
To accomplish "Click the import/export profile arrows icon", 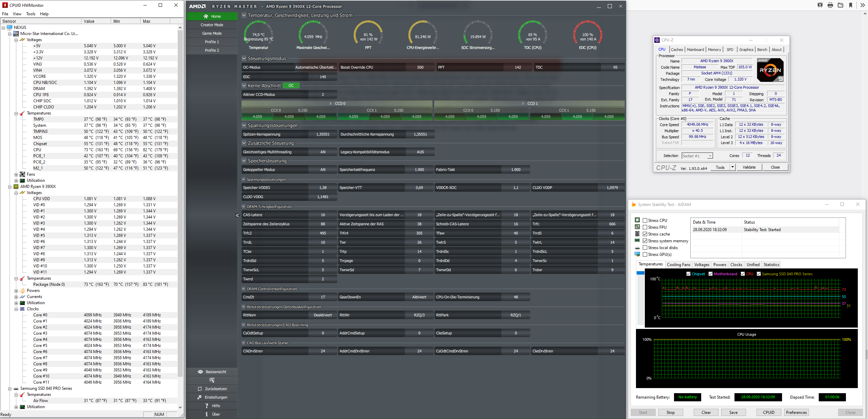I will [212, 380].
